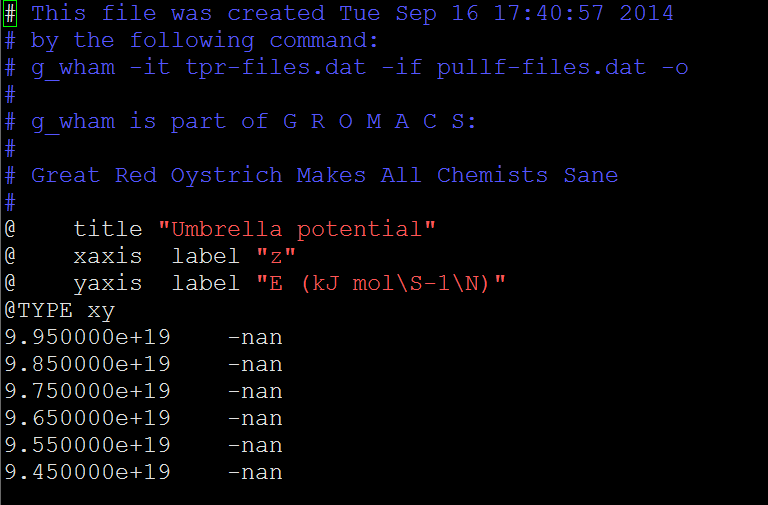Click "-nan" next to 9.850000e+19
The width and height of the screenshot is (768, 505).
point(255,365)
